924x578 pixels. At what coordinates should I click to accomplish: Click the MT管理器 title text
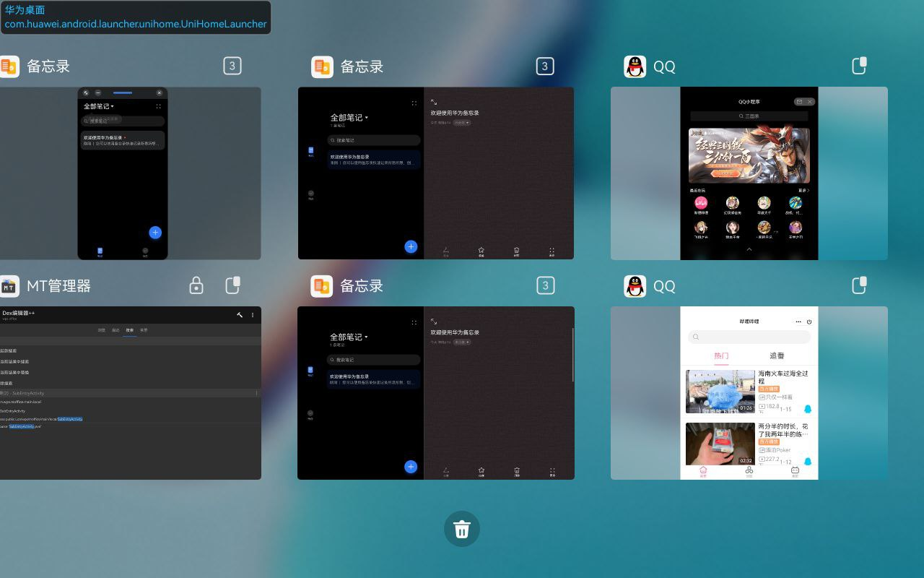58,286
